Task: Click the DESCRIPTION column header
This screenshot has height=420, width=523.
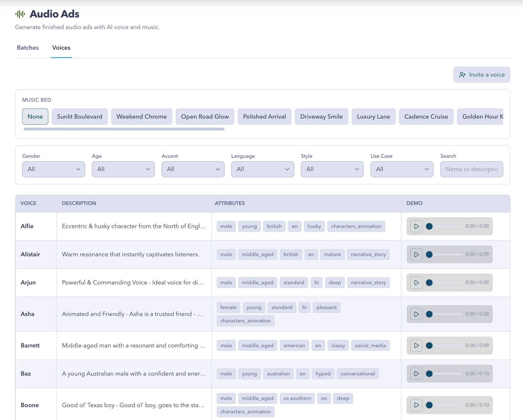Action: tap(79, 203)
